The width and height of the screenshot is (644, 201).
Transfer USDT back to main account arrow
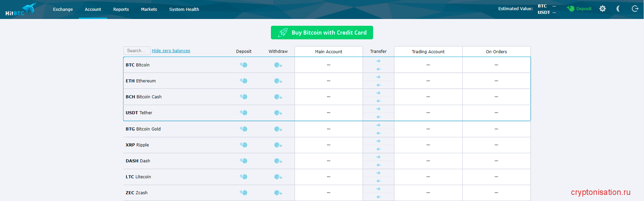coord(378,117)
